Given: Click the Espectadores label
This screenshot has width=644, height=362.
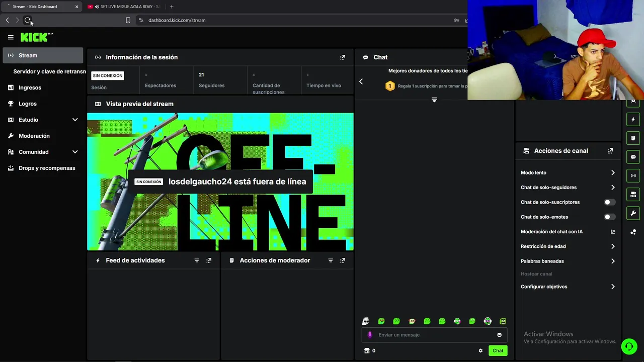Looking at the screenshot, I should 160,85.
